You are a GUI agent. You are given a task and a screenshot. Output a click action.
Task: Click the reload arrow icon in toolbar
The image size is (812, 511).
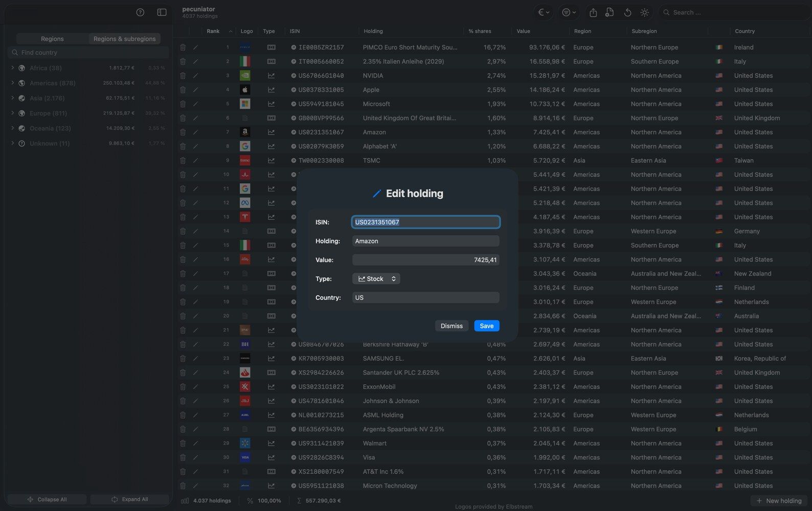click(x=627, y=12)
